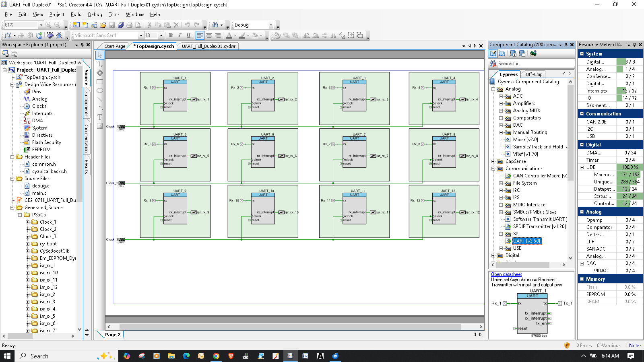Image resolution: width=644 pixels, height=362 pixels.
Task: Click the save all toolbar icon
Action: click(121, 25)
